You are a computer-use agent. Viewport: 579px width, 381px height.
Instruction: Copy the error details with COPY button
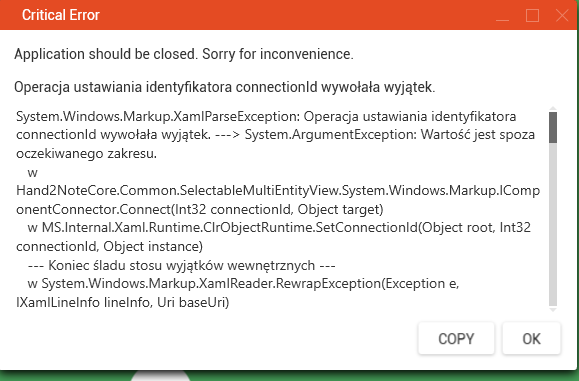tap(456, 338)
